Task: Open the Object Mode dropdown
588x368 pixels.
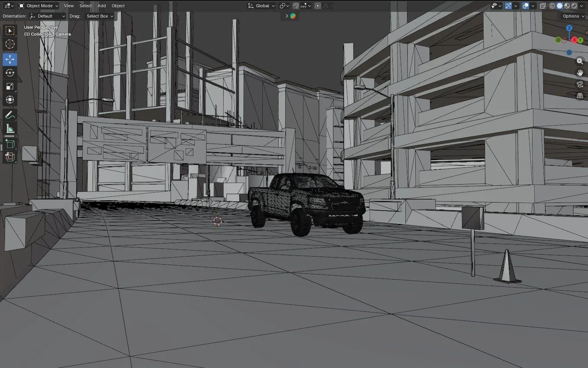Action: coord(38,6)
